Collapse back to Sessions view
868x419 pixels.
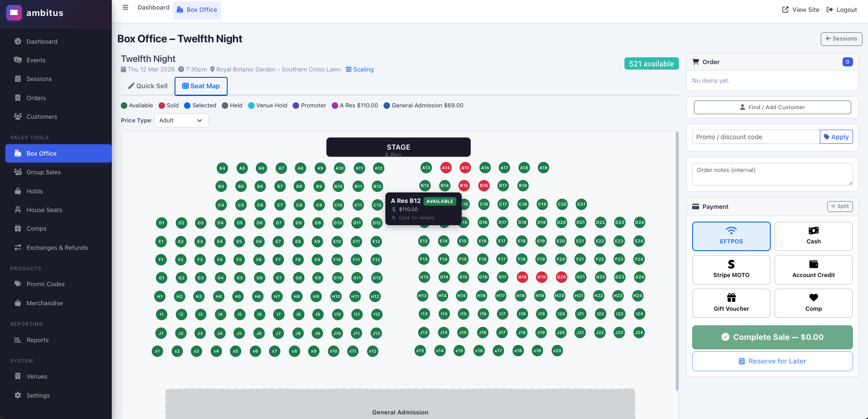(x=841, y=39)
